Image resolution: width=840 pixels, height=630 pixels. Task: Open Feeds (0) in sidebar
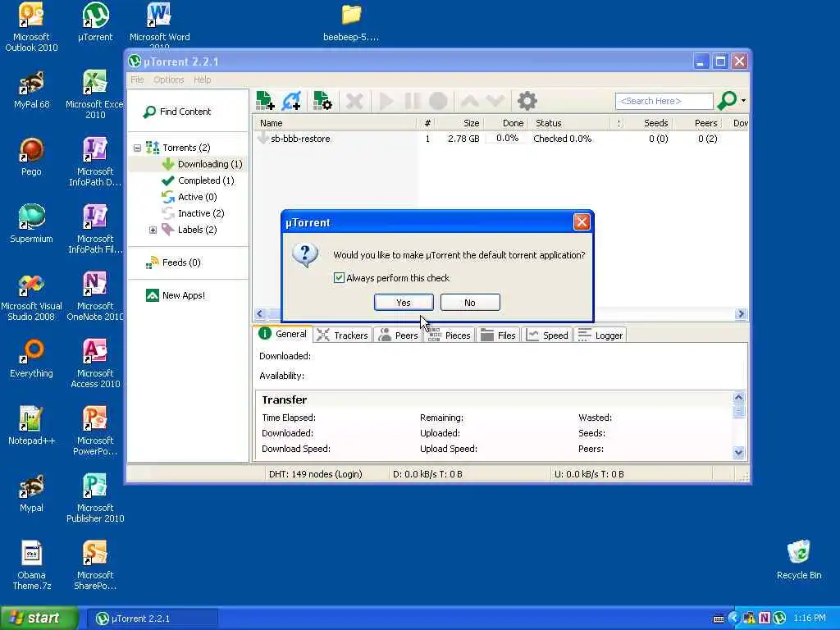tap(173, 262)
